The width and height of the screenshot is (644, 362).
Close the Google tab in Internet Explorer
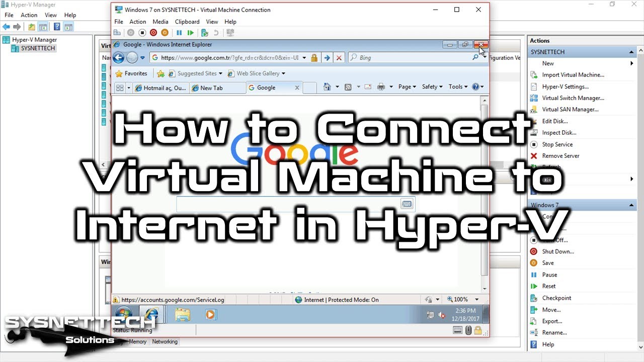click(x=297, y=87)
